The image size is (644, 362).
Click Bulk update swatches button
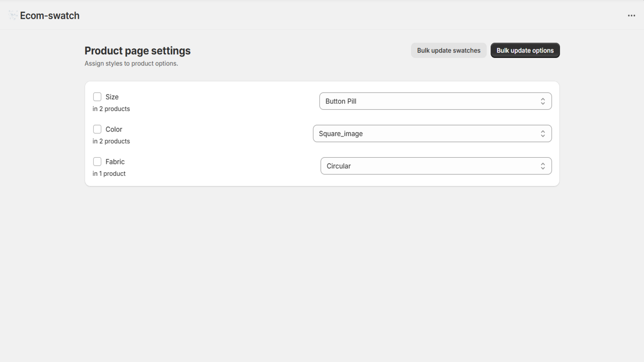pos(448,50)
